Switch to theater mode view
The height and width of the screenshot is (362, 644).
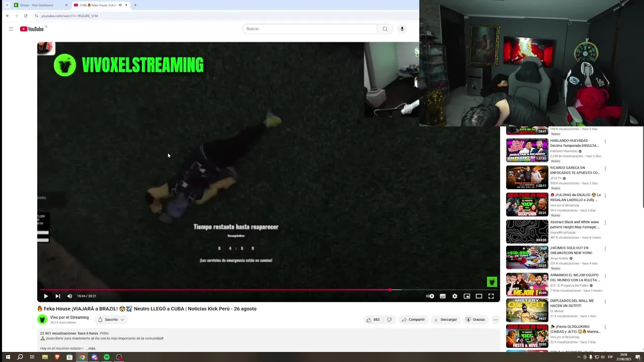tap(479, 296)
